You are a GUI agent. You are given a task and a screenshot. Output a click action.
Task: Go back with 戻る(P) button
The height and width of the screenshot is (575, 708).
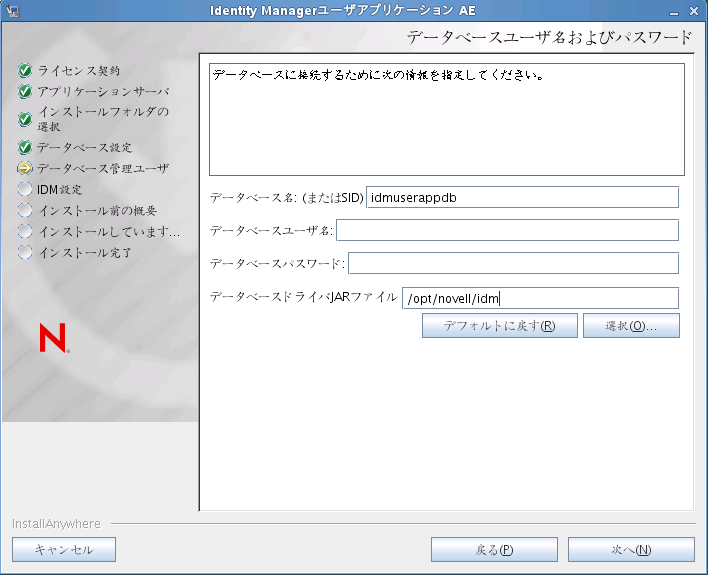pos(494,549)
